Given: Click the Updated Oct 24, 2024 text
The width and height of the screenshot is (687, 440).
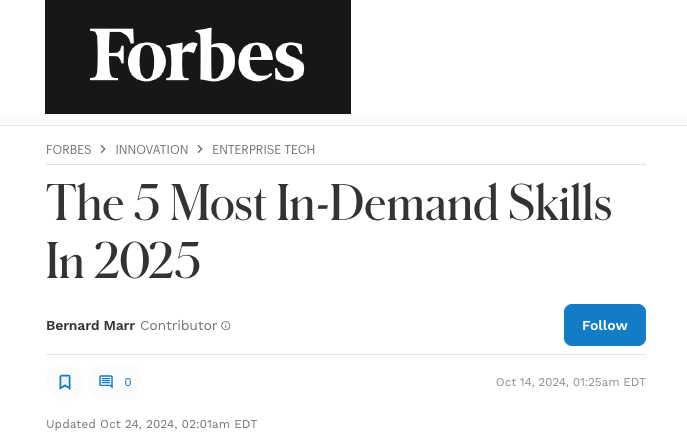Looking at the screenshot, I should [x=151, y=424].
